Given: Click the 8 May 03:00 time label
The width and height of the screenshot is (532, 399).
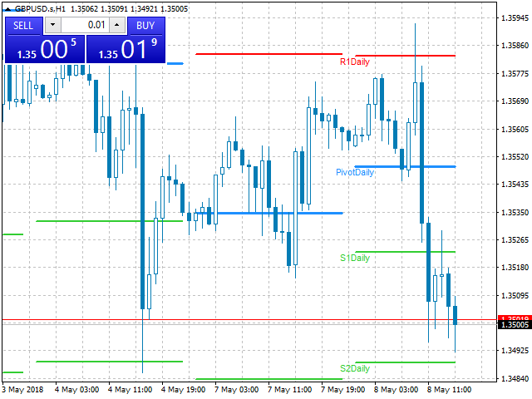Looking at the screenshot, I should [x=396, y=390].
